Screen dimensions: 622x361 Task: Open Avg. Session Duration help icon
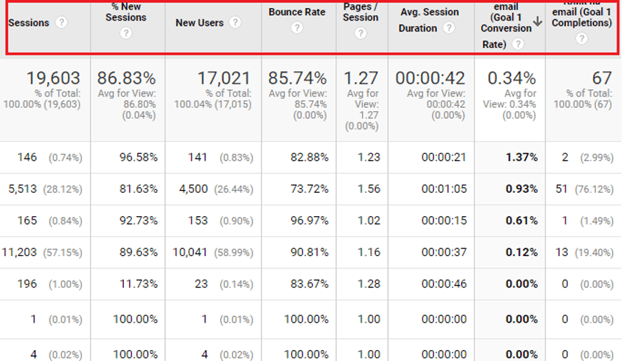click(449, 28)
